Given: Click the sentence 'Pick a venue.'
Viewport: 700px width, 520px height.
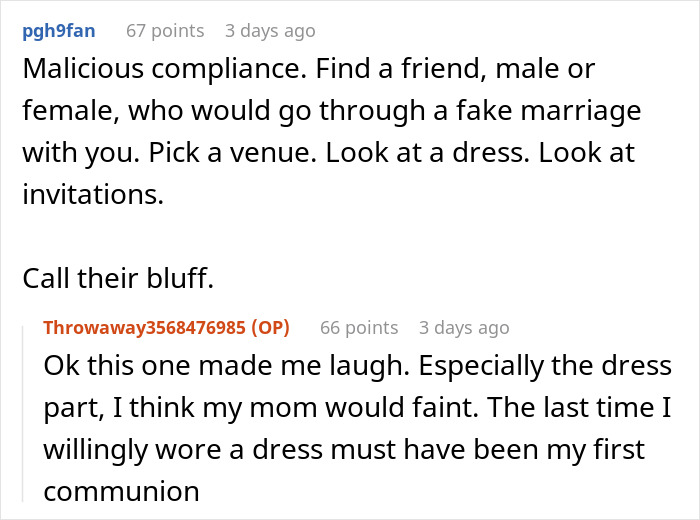Looking at the screenshot, I should pos(233,153).
